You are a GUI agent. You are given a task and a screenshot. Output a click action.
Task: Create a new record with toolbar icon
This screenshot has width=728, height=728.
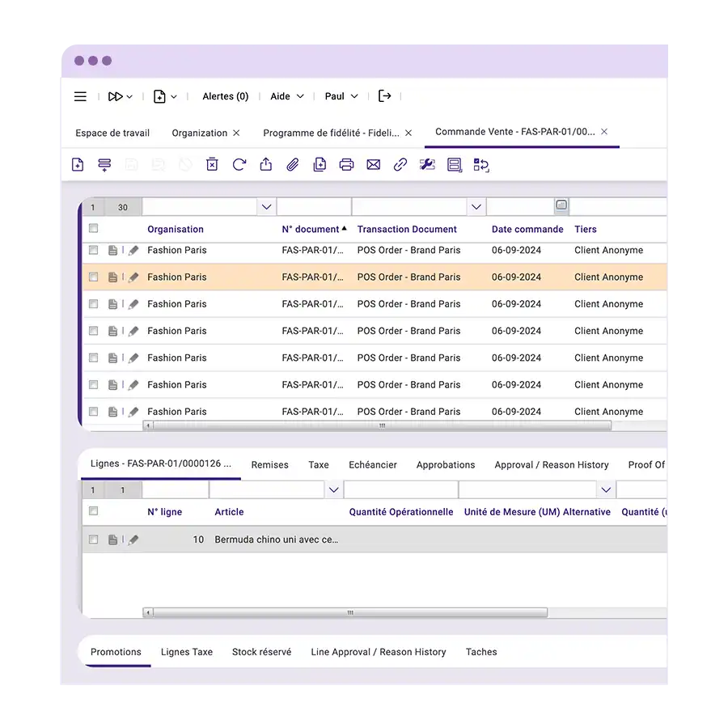click(78, 164)
